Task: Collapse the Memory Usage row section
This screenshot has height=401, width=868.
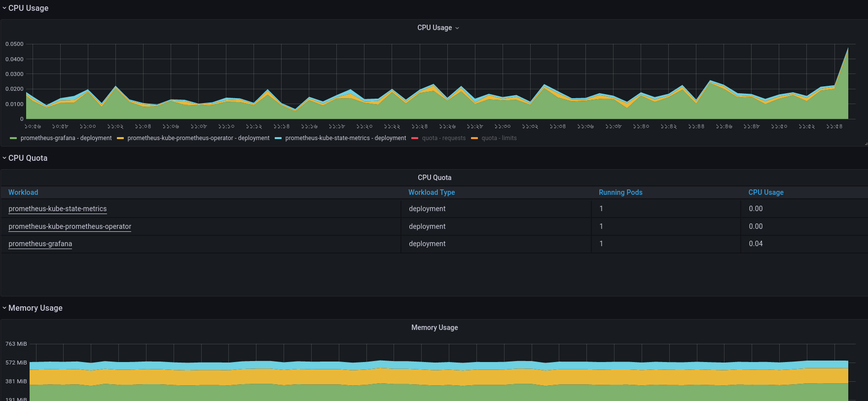Action: 32,308
